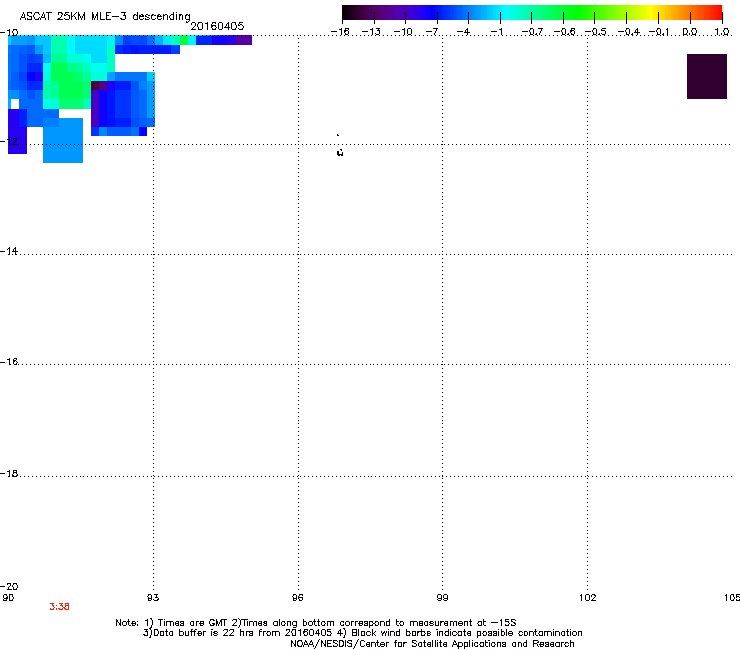Click the dark purple square at right

pyautogui.click(x=706, y=76)
